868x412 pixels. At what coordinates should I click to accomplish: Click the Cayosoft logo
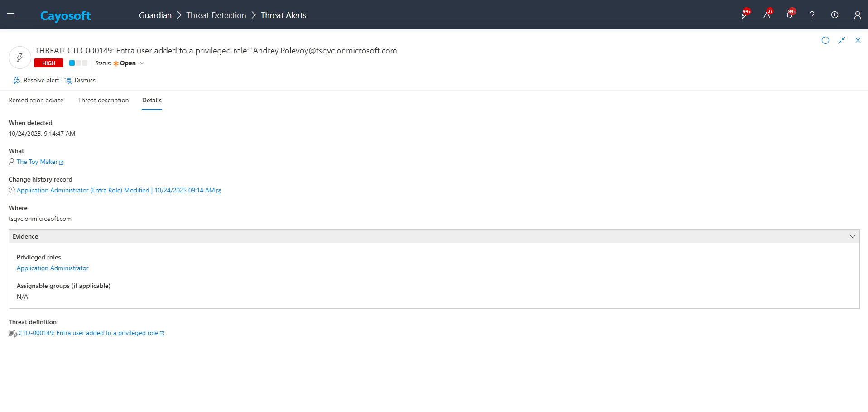[65, 16]
